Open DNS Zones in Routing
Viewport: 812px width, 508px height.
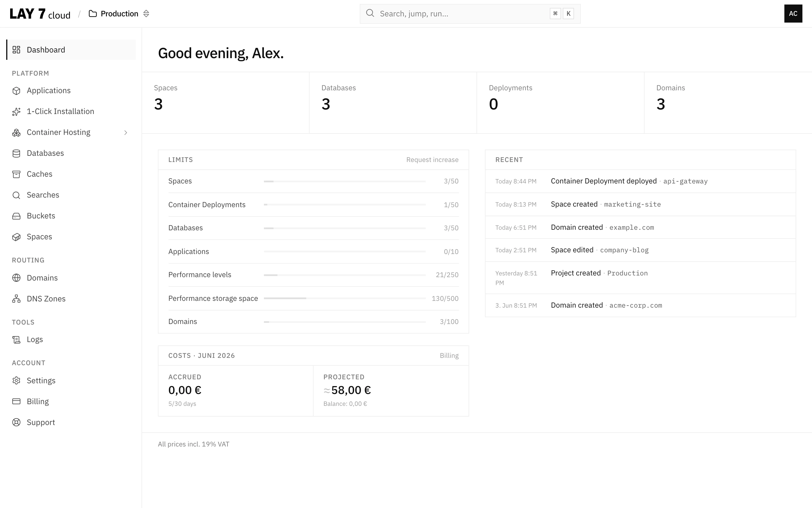point(71,299)
